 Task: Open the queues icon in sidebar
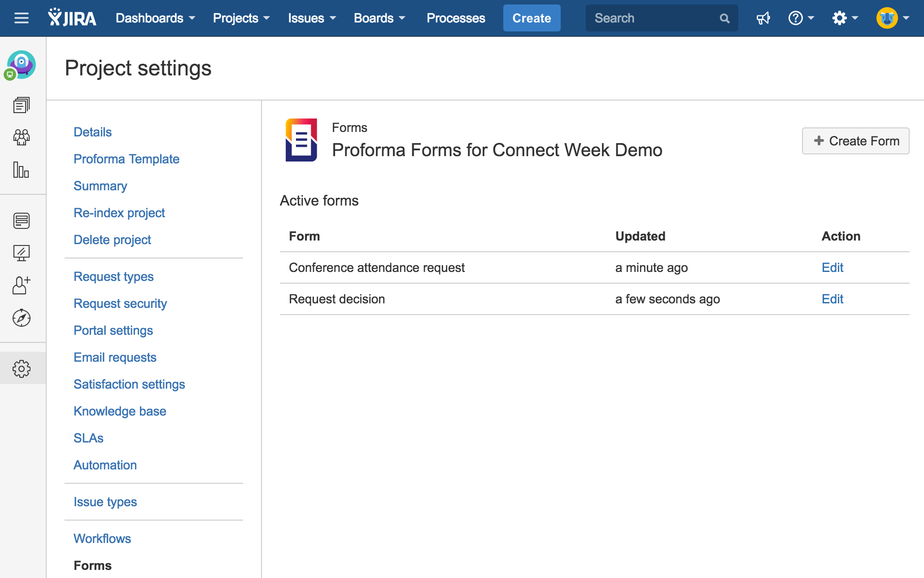pos(21,105)
